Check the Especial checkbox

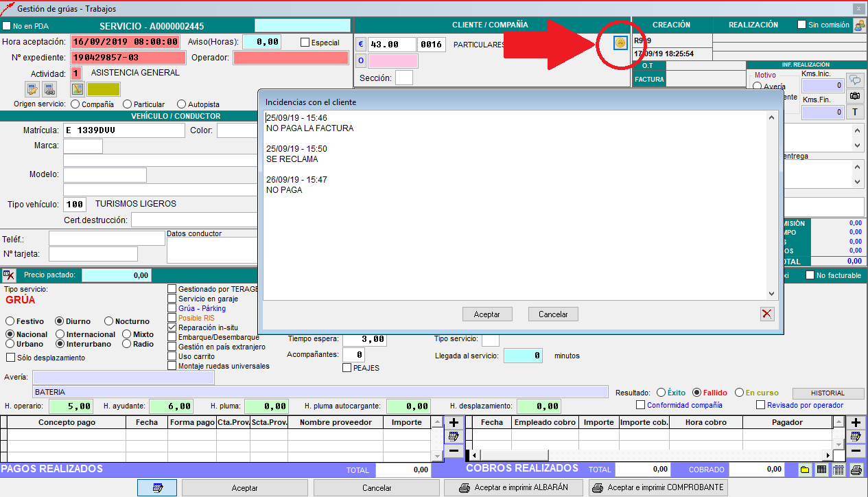305,43
